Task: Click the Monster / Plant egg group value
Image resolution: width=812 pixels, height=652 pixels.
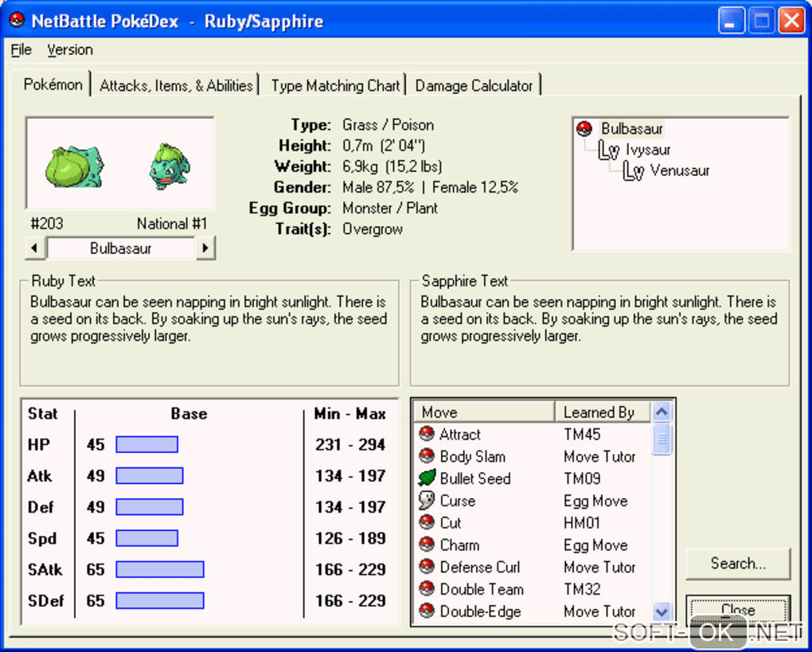Action: (390, 209)
